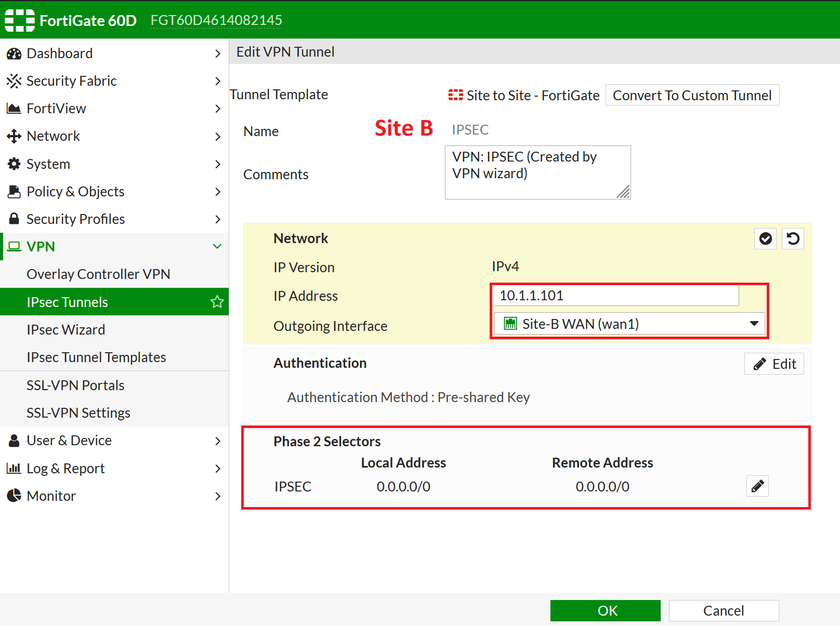Expand the Dashboard menu chevron
The image size is (840, 626).
point(218,54)
